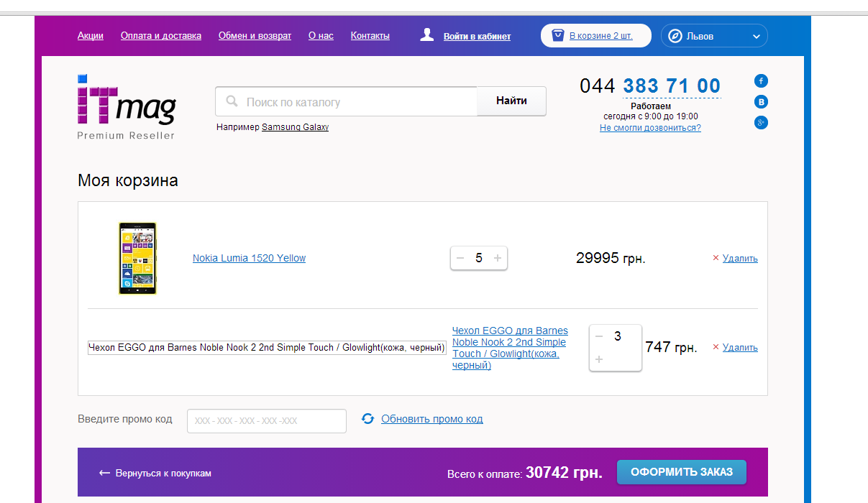
Task: Open the cart link В корзине 2 шт.
Action: 601,35
